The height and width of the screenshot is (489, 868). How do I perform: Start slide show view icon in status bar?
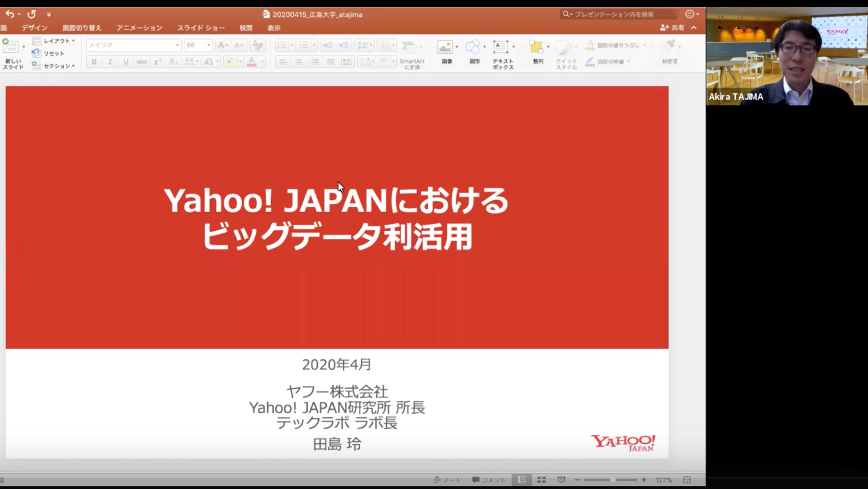(x=561, y=480)
